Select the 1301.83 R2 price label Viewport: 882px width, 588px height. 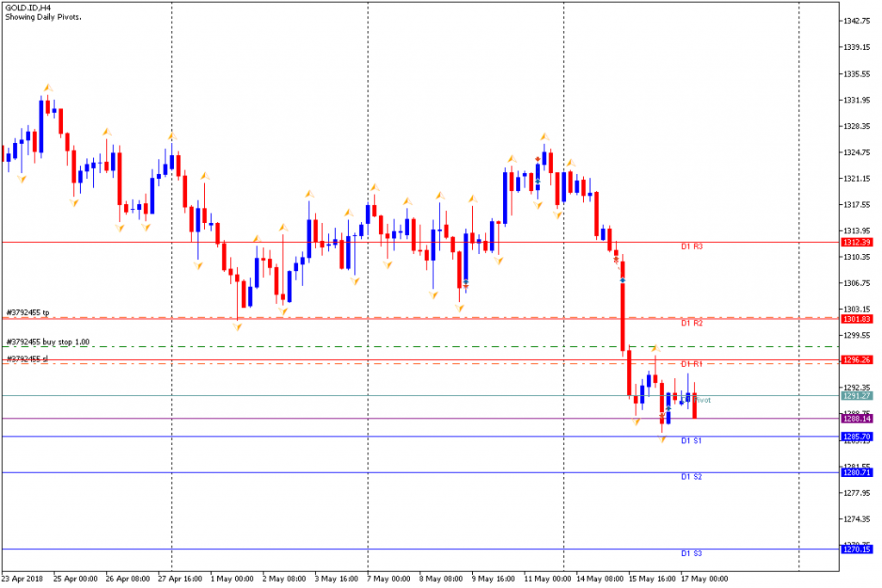856,319
